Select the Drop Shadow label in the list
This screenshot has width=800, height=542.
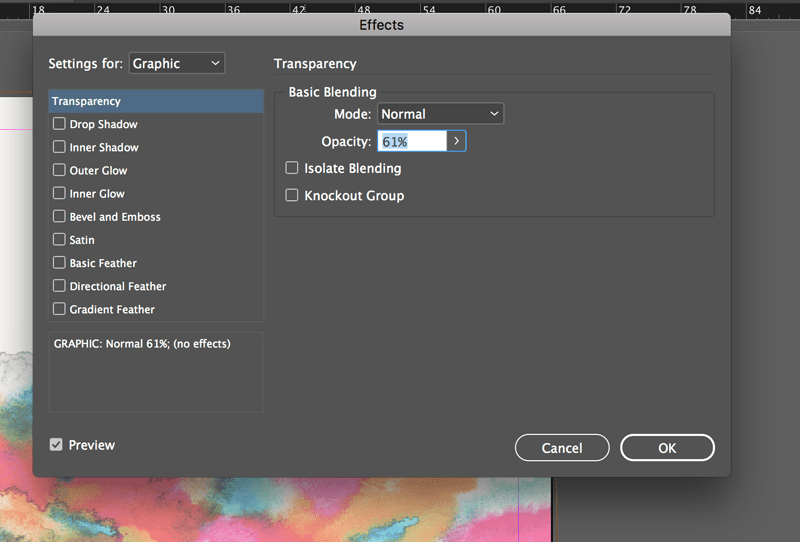coord(103,124)
